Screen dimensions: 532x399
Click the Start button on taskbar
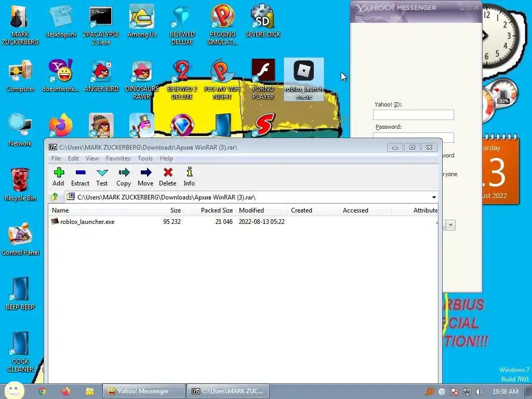click(x=14, y=391)
